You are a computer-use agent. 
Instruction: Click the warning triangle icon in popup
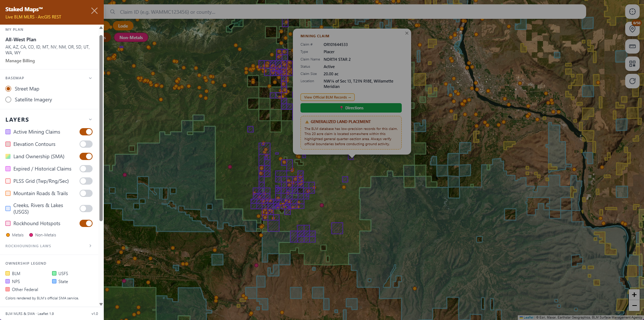pyautogui.click(x=307, y=122)
